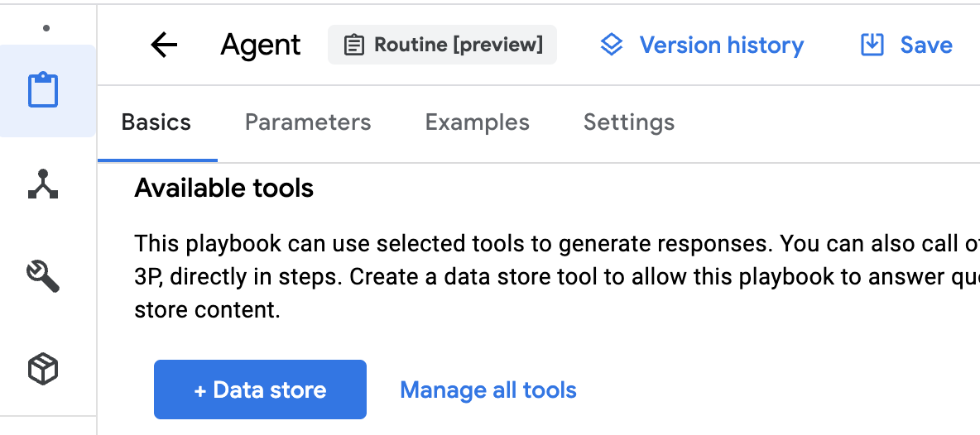980x435 pixels.
Task: Click the cube package icon in sidebar
Action: tap(44, 369)
